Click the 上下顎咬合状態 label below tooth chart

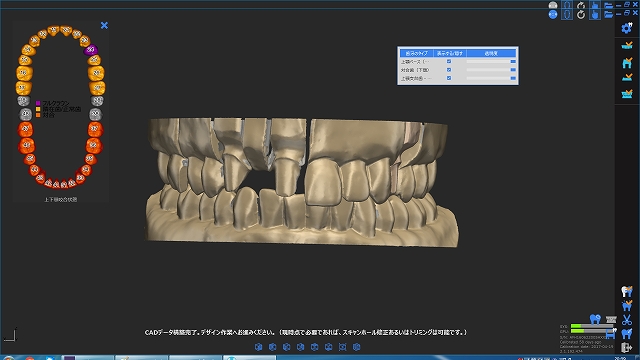coord(60,200)
